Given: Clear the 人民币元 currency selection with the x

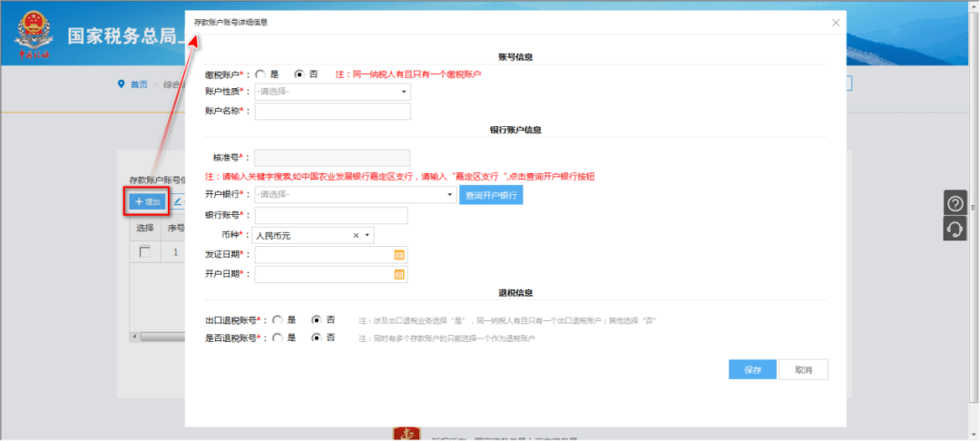Looking at the screenshot, I should point(356,236).
